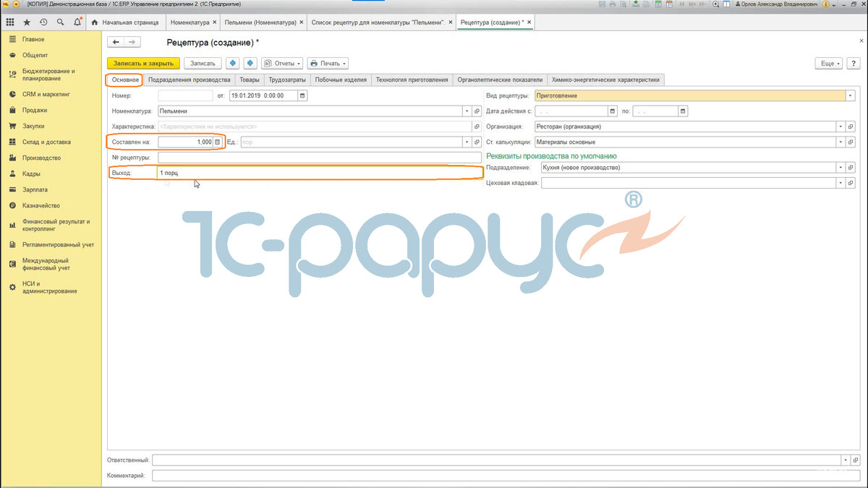Open the Отчеты dropdown menu
Image resolution: width=868 pixels, height=488 pixels.
pyautogui.click(x=282, y=64)
